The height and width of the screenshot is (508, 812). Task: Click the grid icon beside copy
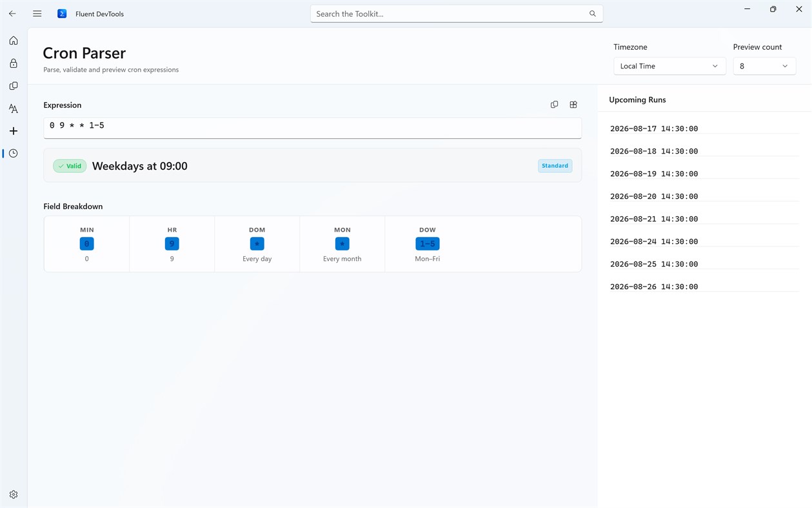(x=573, y=105)
